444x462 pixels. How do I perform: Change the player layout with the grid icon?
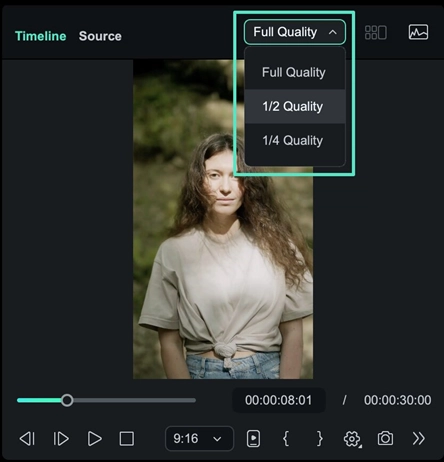pyautogui.click(x=376, y=32)
